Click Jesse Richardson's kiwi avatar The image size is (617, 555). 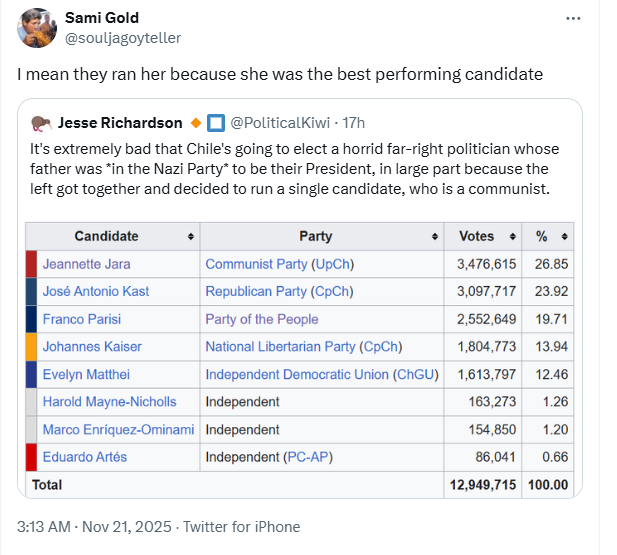41,123
